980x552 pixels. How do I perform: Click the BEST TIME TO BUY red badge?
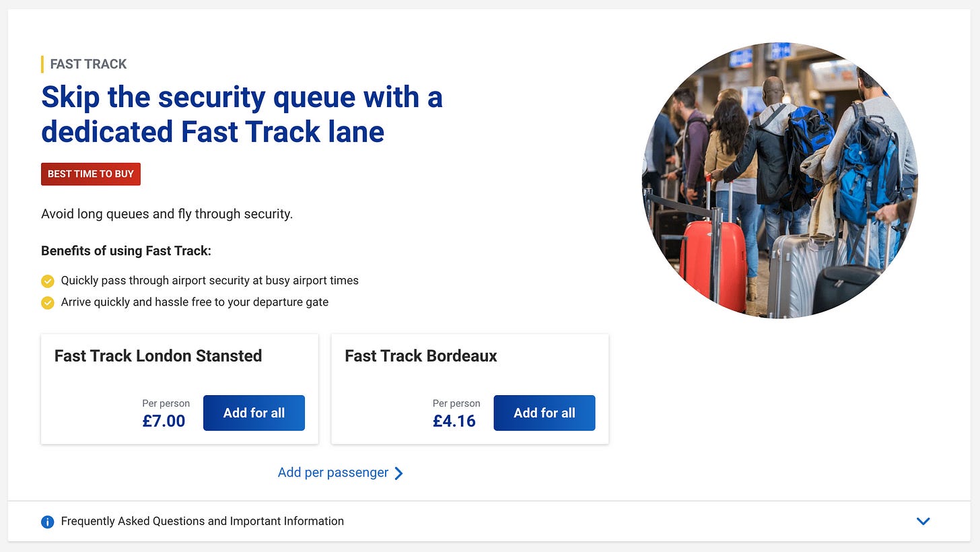[x=90, y=174]
